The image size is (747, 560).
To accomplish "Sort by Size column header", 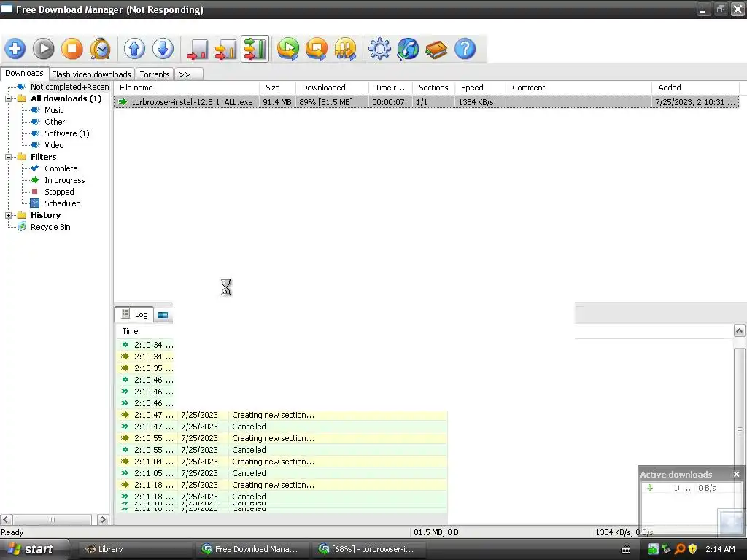I will click(278, 87).
